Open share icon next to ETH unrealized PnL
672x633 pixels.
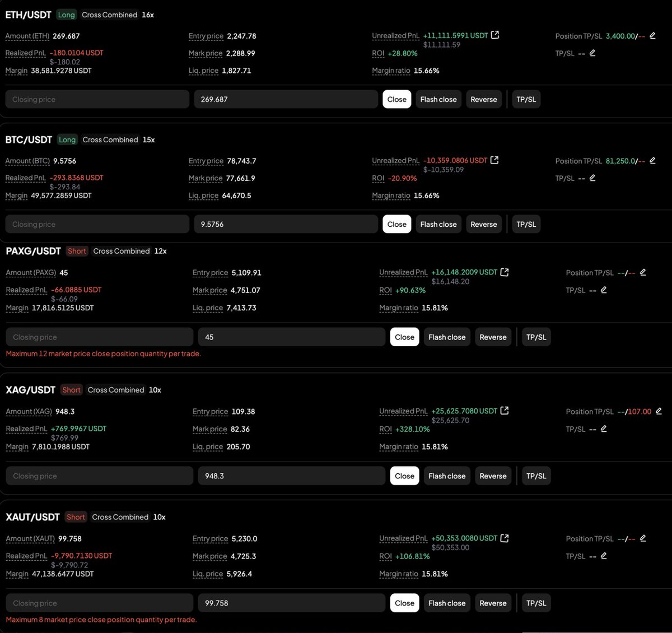[495, 35]
